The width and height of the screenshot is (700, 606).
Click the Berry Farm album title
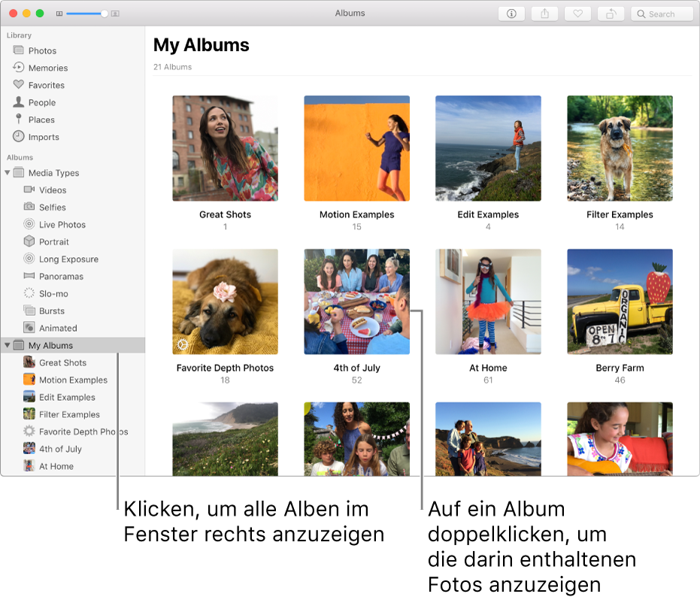[620, 368]
